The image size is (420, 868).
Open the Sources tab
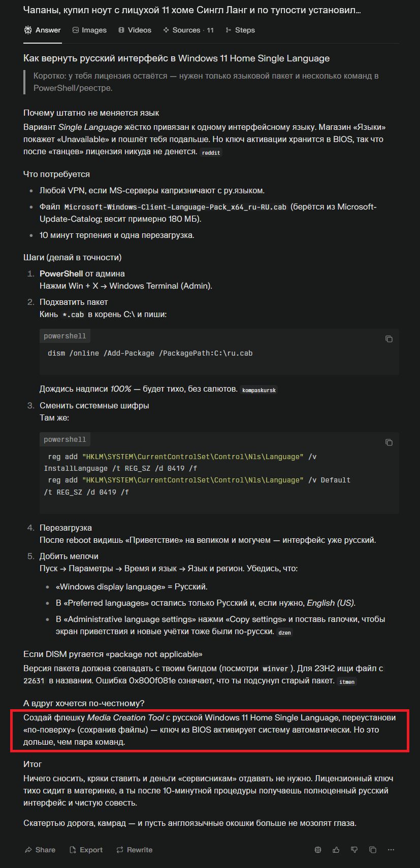(x=188, y=30)
